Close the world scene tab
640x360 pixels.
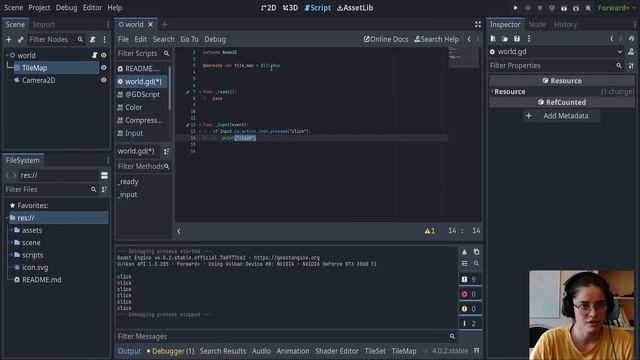[x=150, y=24]
